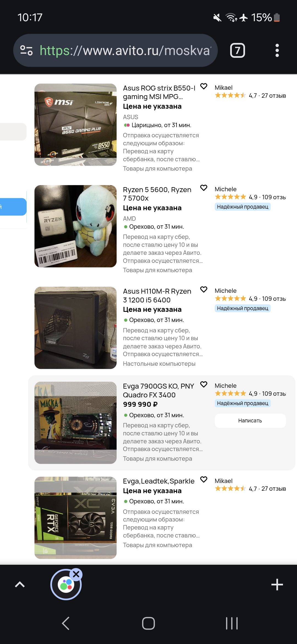Open the Evga 7900GS KO, PNY Quadro listing title
This screenshot has height=644, width=297.
tap(159, 391)
